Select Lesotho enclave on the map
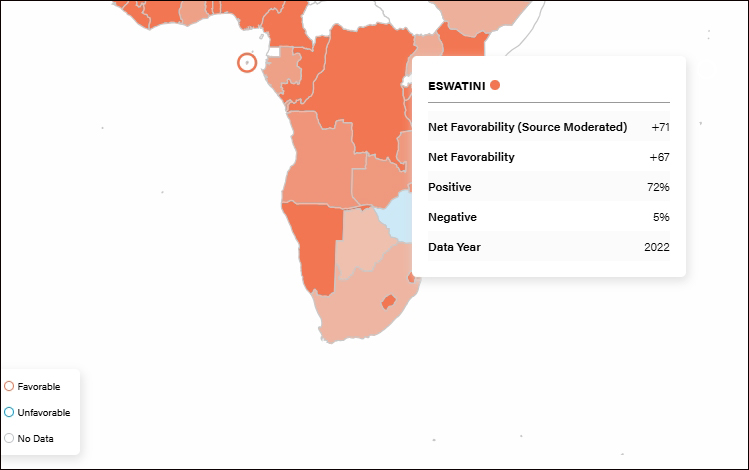 point(389,301)
